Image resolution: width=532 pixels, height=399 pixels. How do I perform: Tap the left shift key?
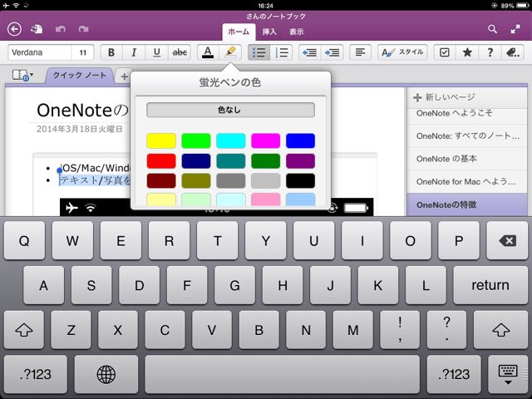(x=24, y=330)
